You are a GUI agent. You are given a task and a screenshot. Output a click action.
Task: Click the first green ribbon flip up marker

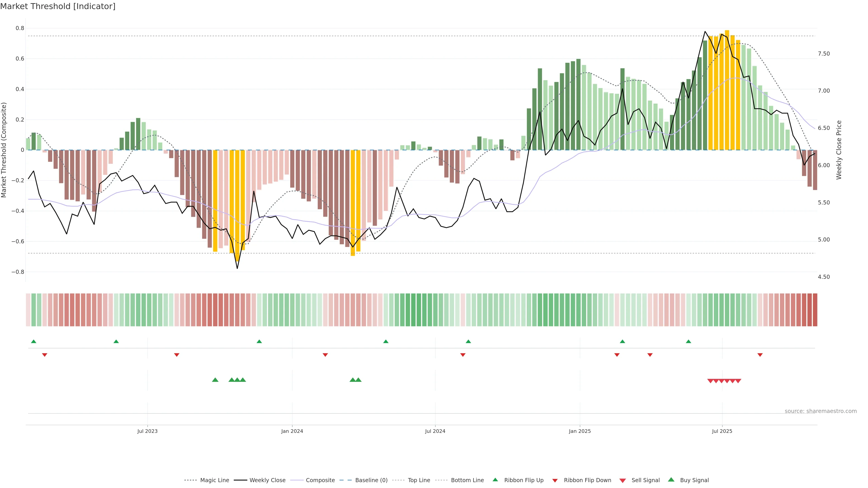coord(33,342)
